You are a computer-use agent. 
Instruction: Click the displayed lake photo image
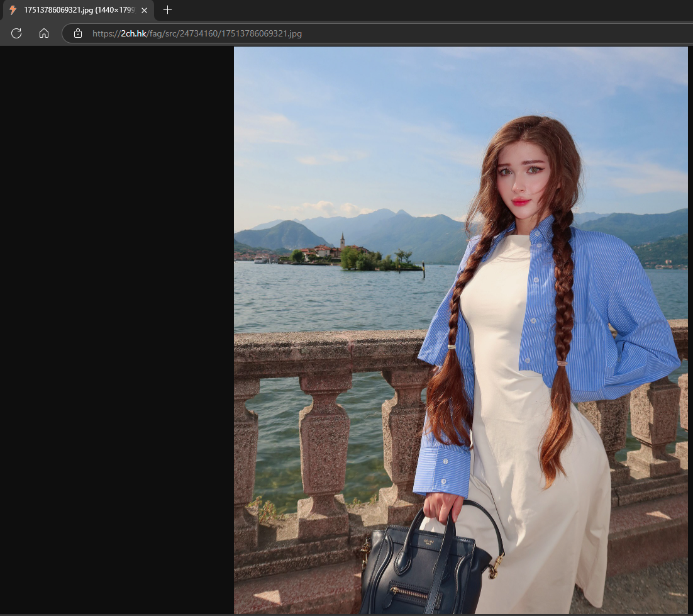(460, 330)
